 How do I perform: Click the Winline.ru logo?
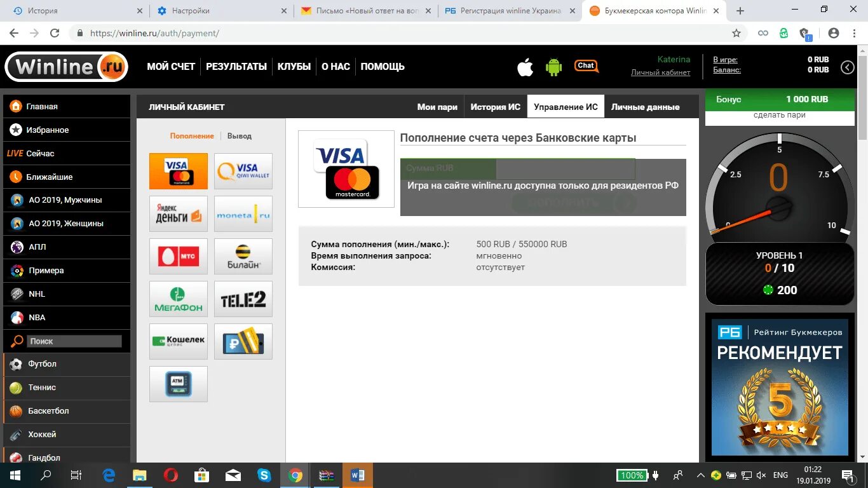click(66, 67)
